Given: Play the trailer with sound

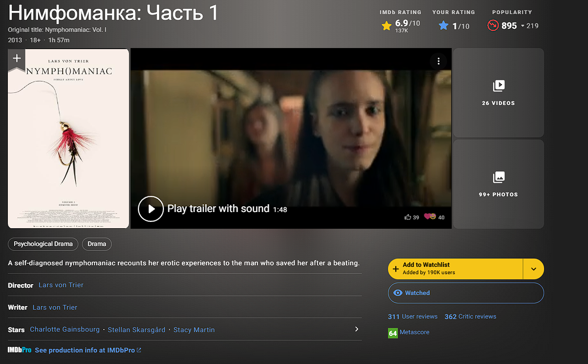Looking at the screenshot, I should point(151,209).
